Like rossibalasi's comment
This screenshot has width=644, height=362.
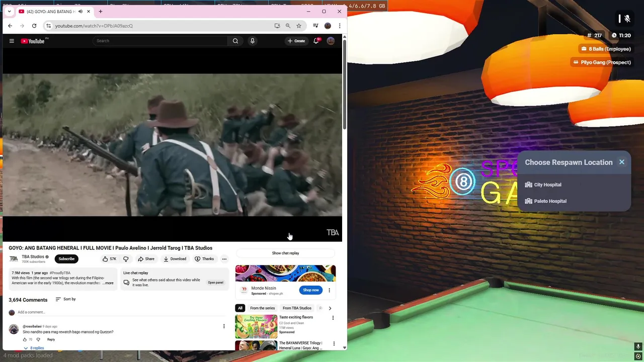coord(25,339)
